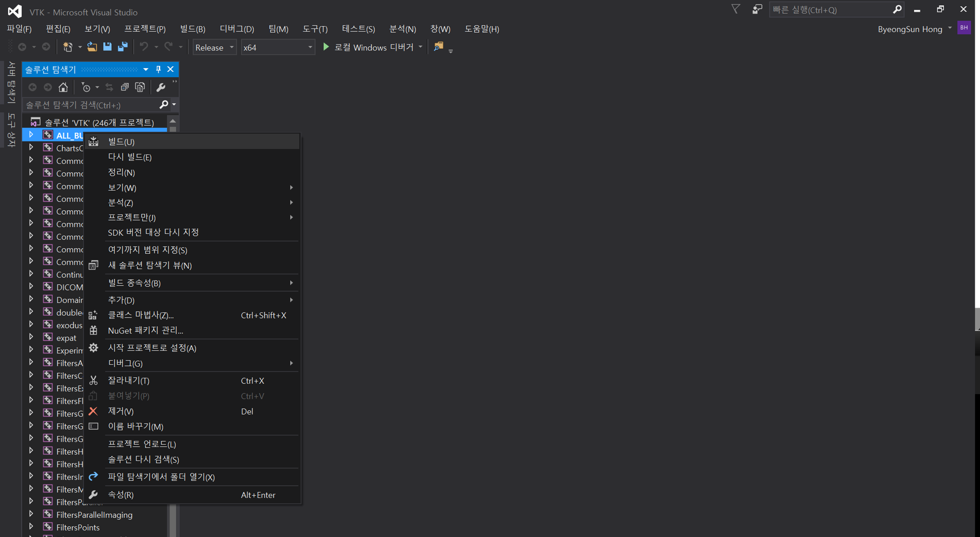The height and width of the screenshot is (537, 980).
Task: Toggle the pin on Solution Explorer panel
Action: 158,69
